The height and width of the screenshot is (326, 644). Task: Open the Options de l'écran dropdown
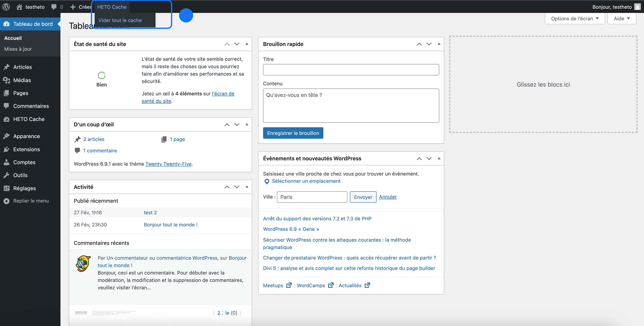[574, 18]
